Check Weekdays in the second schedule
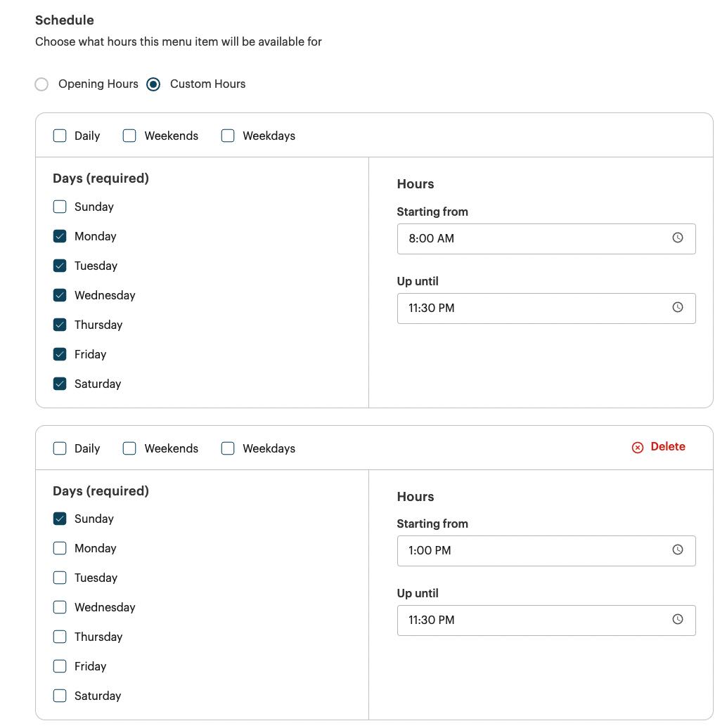Viewport: 727px width, 728px height. [228, 448]
